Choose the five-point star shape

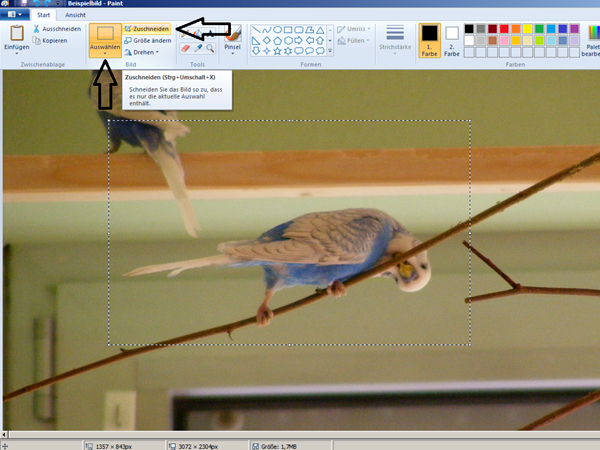click(277, 51)
